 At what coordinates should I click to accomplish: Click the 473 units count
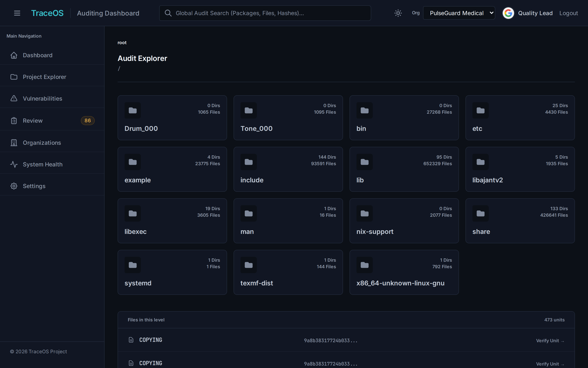click(x=554, y=320)
